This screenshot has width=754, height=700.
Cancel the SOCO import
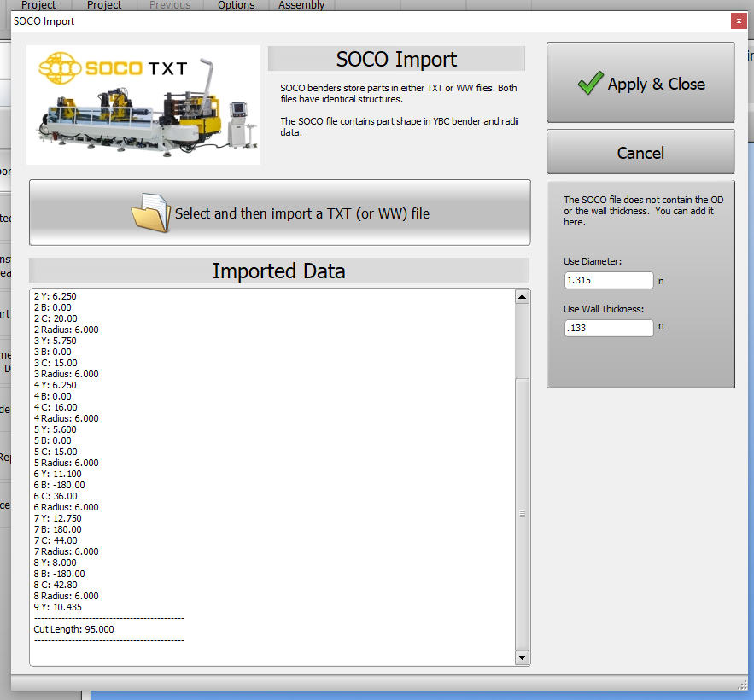click(640, 152)
